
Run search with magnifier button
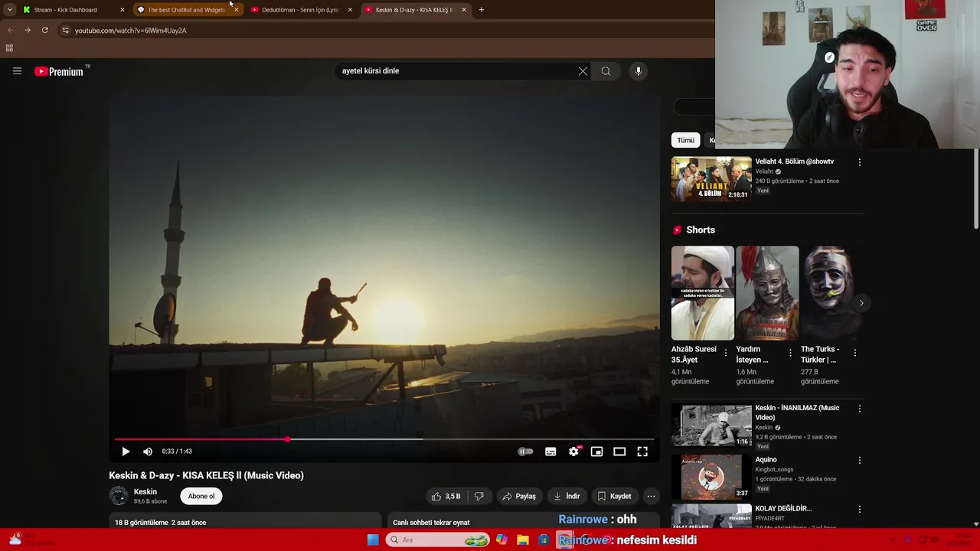point(606,71)
